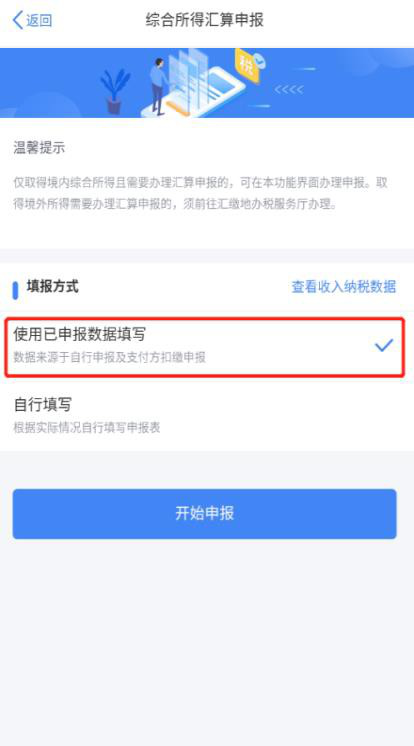Tap the notice paragraph about 境内综合所得
The height and width of the screenshot is (746, 414).
coord(200,194)
